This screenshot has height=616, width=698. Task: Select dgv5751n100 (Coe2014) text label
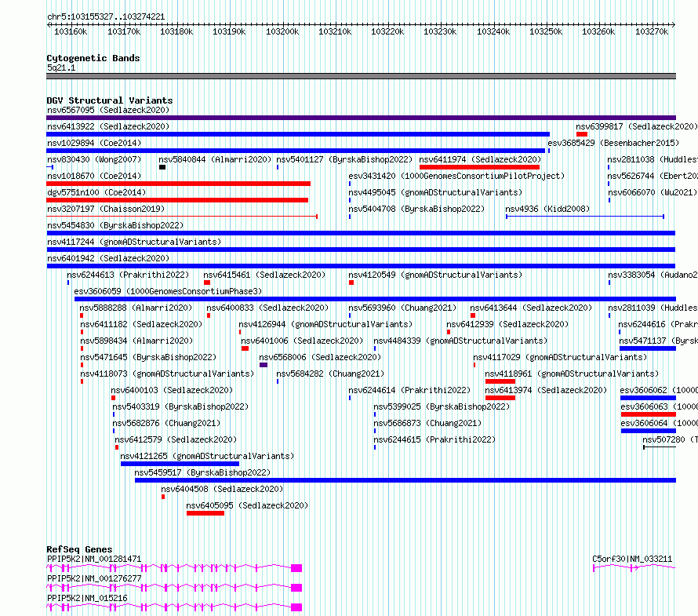tap(96, 192)
